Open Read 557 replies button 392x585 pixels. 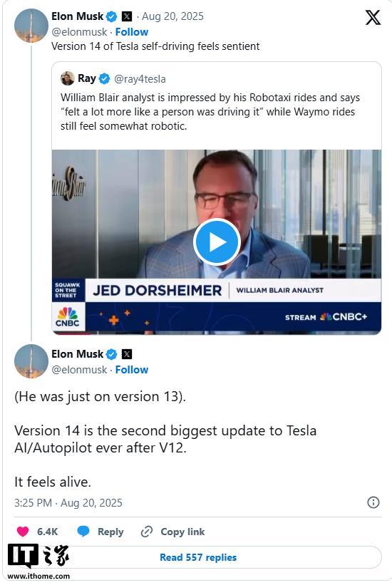tap(198, 557)
